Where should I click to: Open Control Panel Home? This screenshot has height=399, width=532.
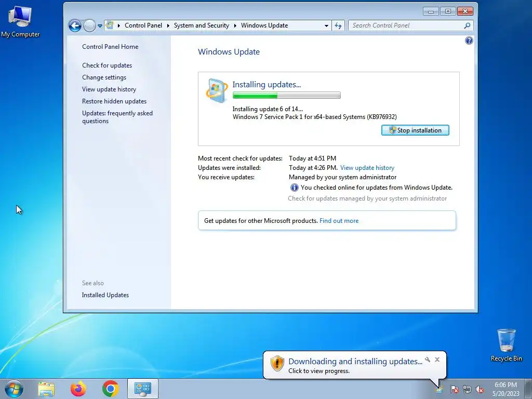(110, 47)
